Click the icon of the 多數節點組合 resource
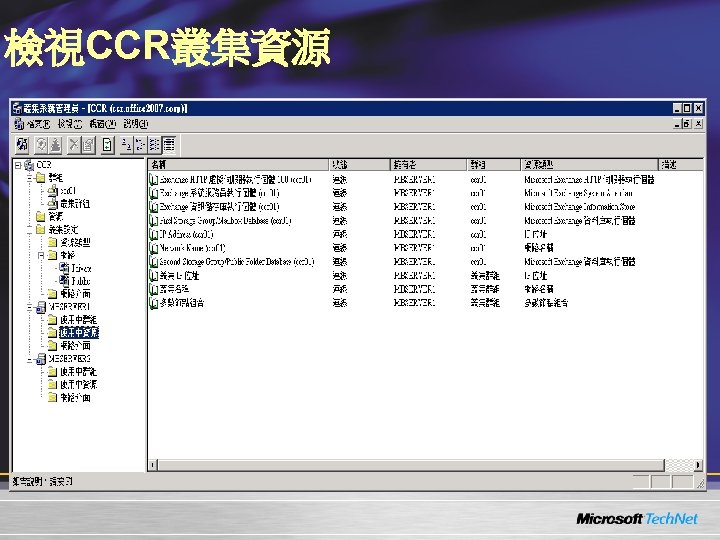This screenshot has height=540, width=720. pyautogui.click(x=154, y=303)
